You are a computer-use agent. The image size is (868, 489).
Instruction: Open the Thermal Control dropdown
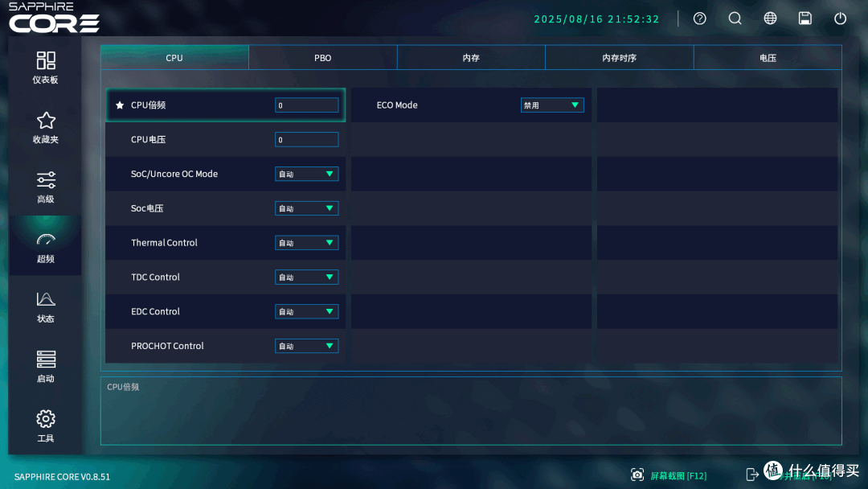pyautogui.click(x=307, y=243)
